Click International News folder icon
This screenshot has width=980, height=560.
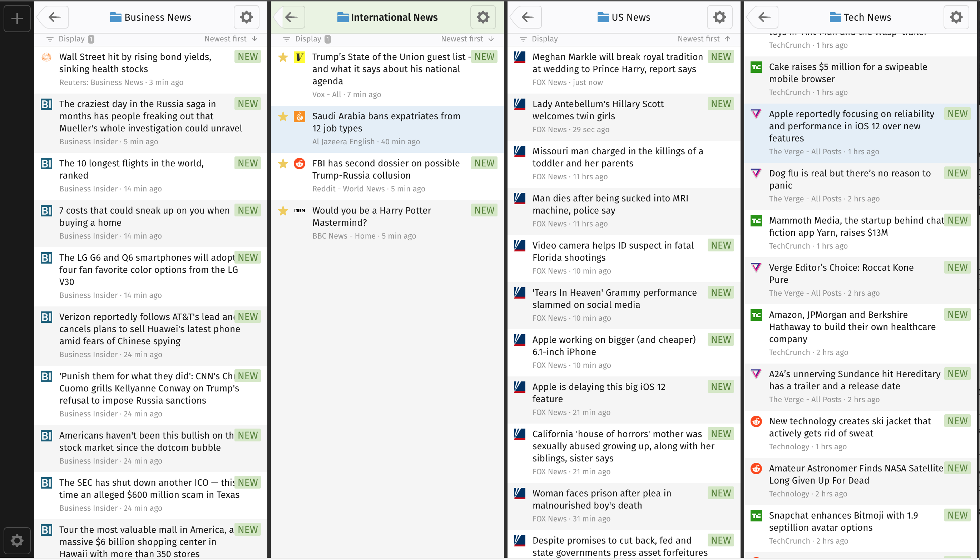343,17
